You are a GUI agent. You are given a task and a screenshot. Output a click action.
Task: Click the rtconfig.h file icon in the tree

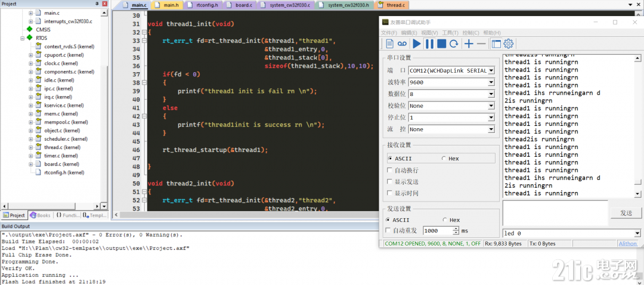(x=38, y=172)
